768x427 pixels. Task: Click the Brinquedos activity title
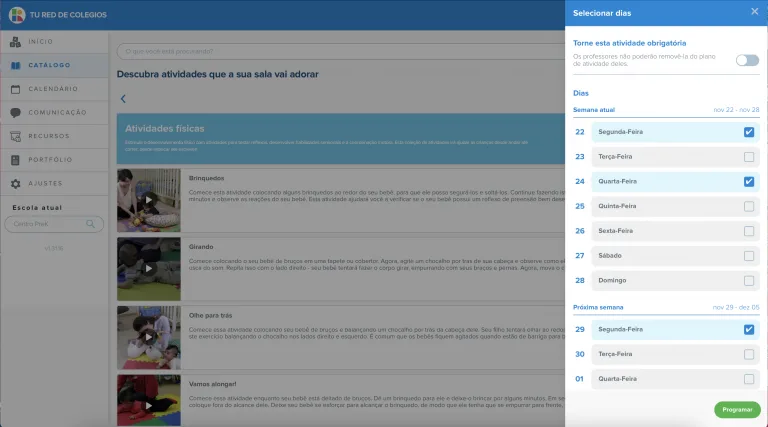206,178
